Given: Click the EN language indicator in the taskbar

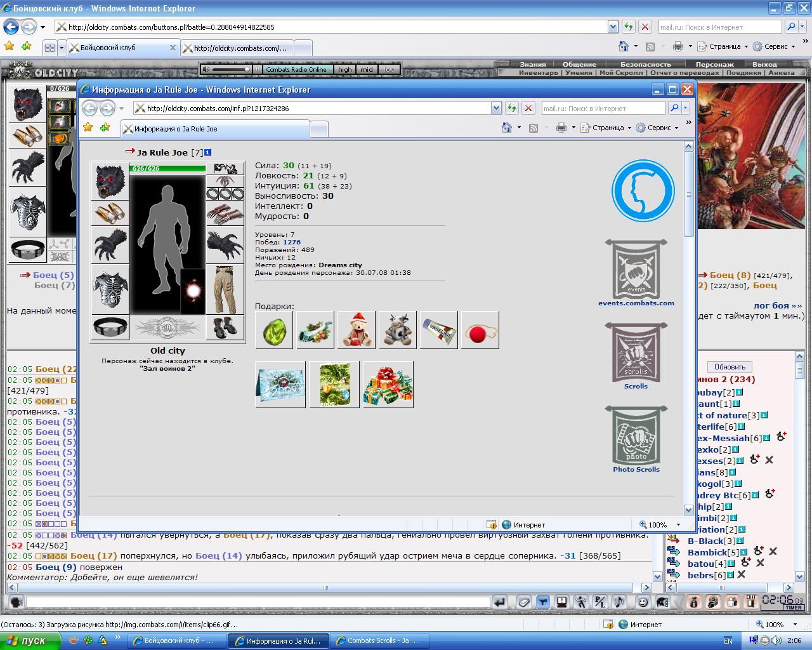Looking at the screenshot, I should [728, 641].
